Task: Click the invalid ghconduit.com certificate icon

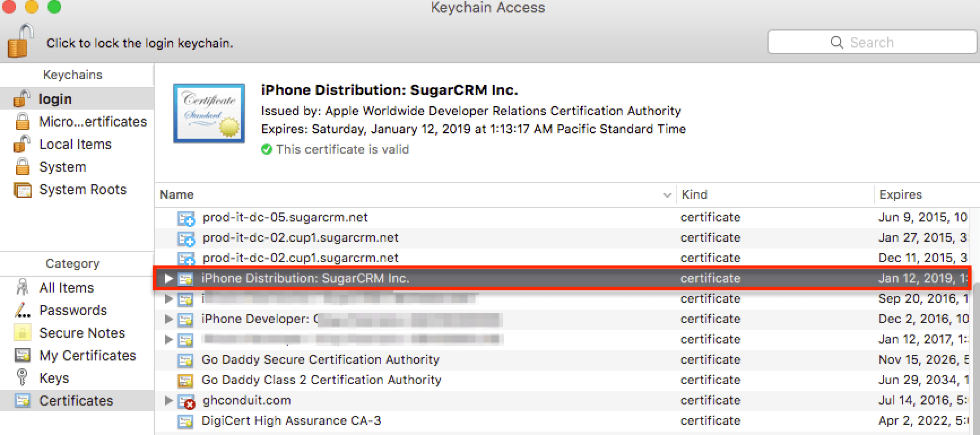Action: click(x=187, y=402)
